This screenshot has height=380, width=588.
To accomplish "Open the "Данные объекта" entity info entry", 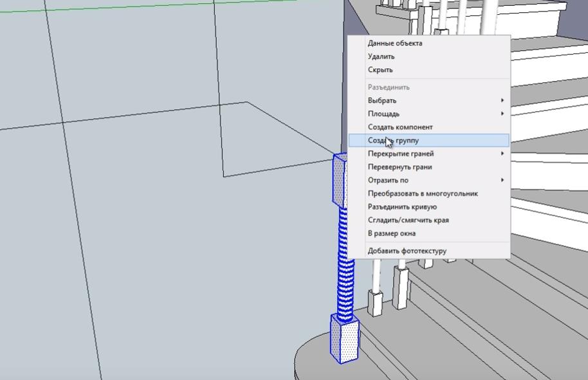I will pos(395,43).
